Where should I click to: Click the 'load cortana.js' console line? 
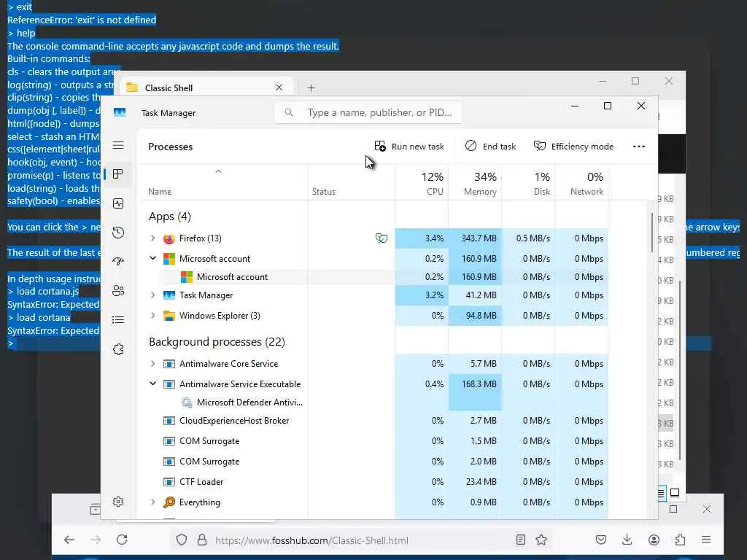[x=43, y=291]
